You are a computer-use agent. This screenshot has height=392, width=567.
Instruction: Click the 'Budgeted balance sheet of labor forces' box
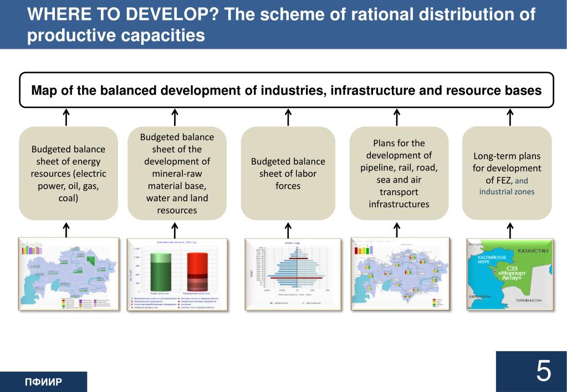[288, 173]
